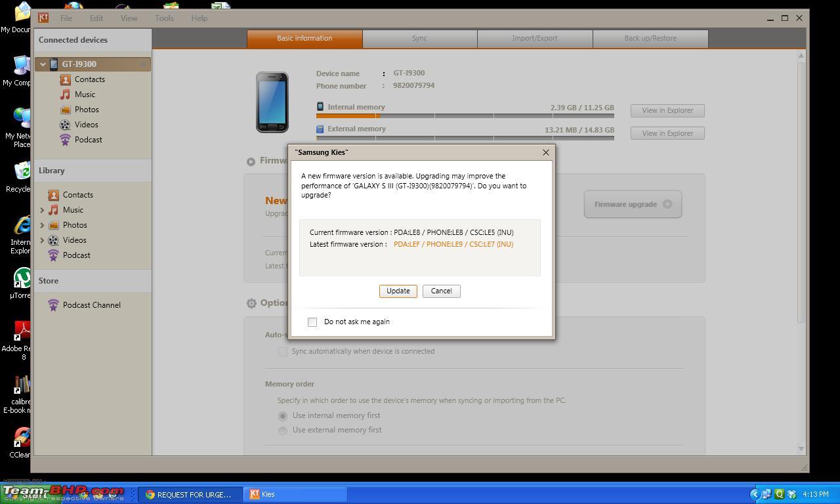Click internal memory phone icon
Viewport: 840px width, 504px height.
pyautogui.click(x=320, y=107)
